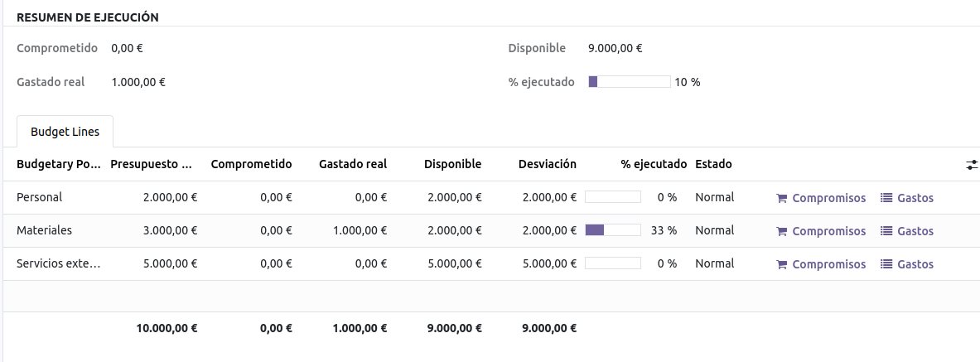Click Servicios exte… row progress bar
The width and height of the screenshot is (980, 362).
613,263
